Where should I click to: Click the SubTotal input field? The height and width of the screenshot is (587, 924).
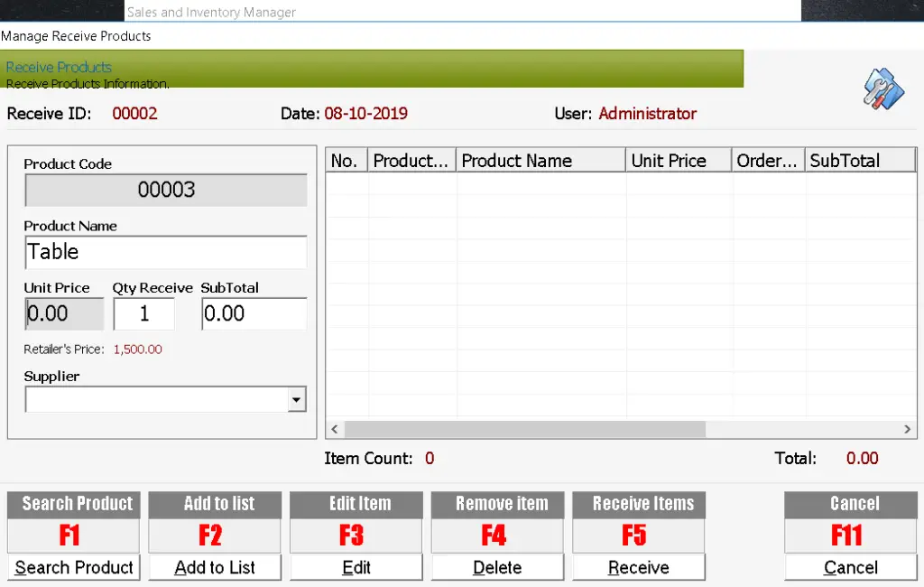[x=254, y=314]
